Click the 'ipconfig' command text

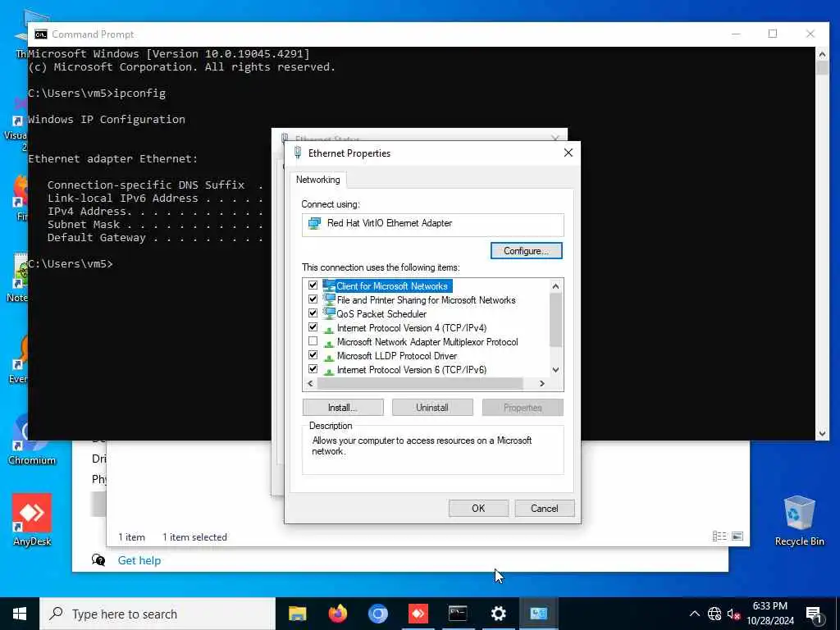point(139,94)
